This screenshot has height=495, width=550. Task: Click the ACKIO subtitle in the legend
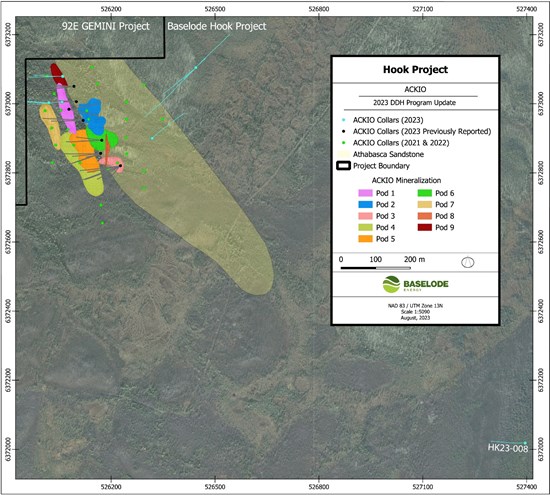[x=415, y=89]
